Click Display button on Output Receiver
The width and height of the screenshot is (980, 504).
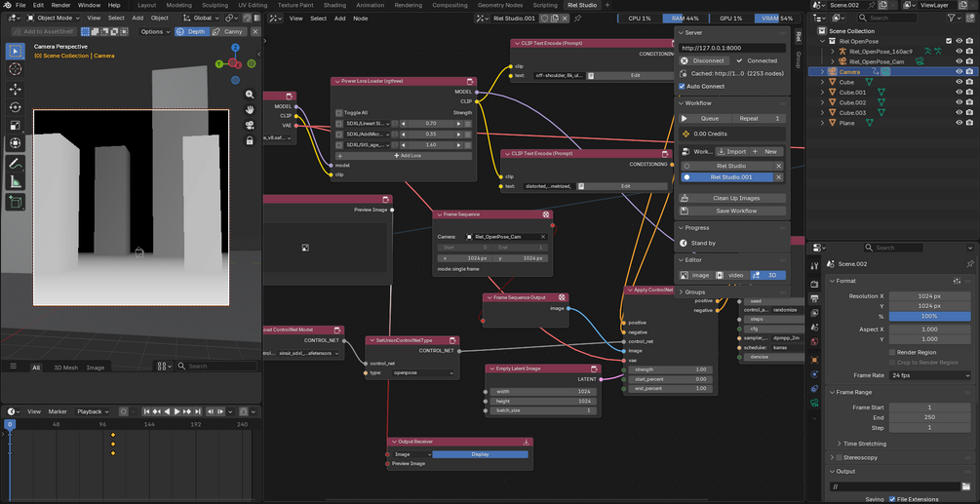pyautogui.click(x=480, y=454)
